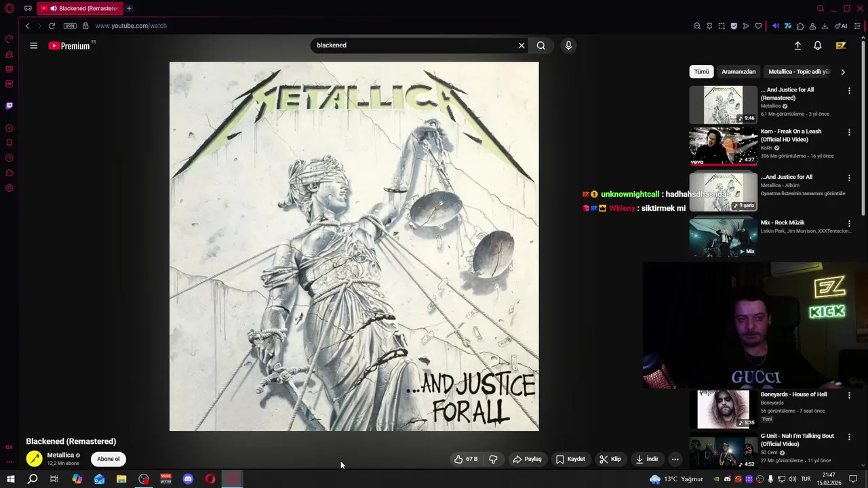Image resolution: width=868 pixels, height=488 pixels.
Task: Clear the search box text with X
Action: [521, 45]
